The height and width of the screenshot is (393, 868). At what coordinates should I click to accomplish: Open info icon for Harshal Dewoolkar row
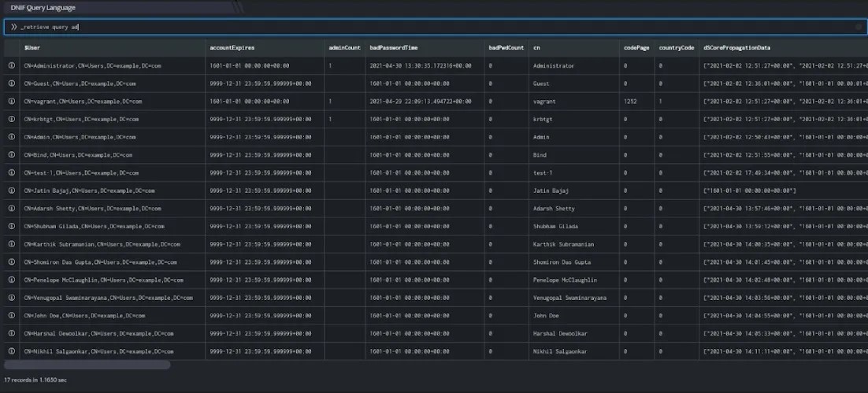point(12,334)
